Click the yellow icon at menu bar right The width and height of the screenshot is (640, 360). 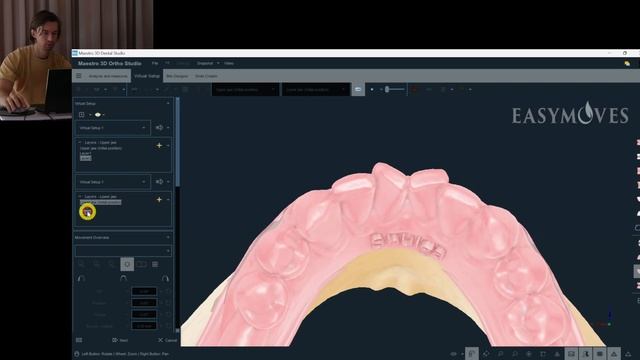tap(627, 63)
